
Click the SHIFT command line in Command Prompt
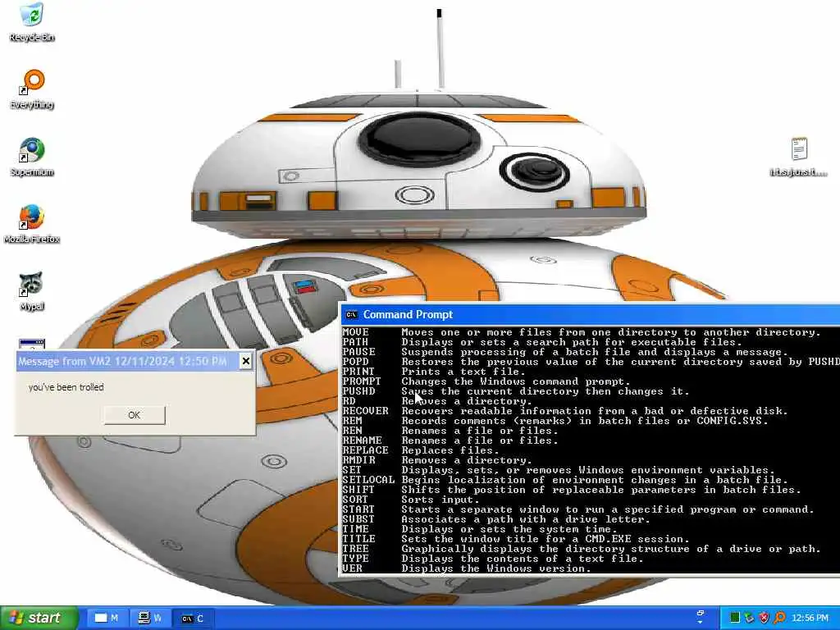pyautogui.click(x=572, y=491)
